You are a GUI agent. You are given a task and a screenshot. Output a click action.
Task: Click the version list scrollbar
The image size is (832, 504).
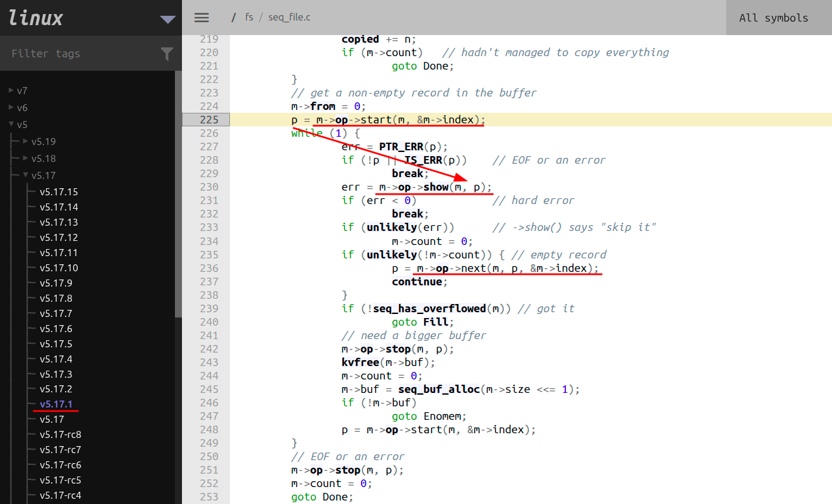(x=178, y=193)
